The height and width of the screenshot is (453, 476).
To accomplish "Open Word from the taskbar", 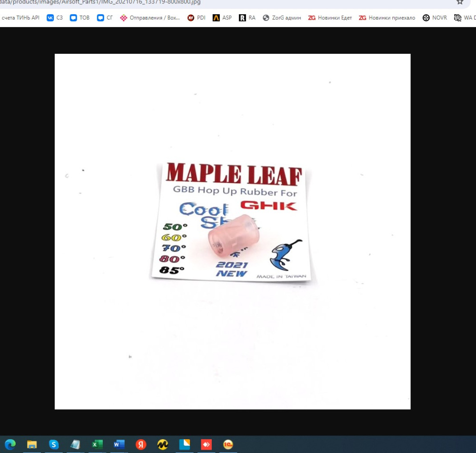I will click(119, 444).
